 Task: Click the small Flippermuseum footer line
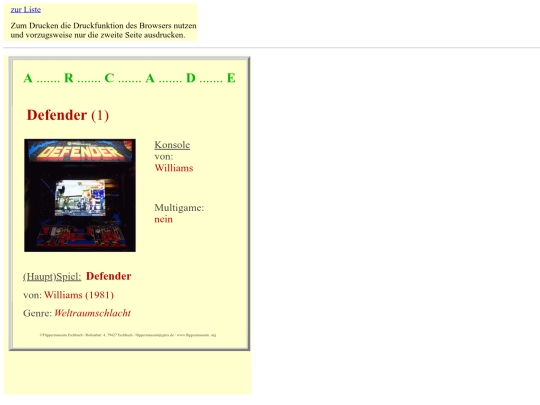click(128, 335)
